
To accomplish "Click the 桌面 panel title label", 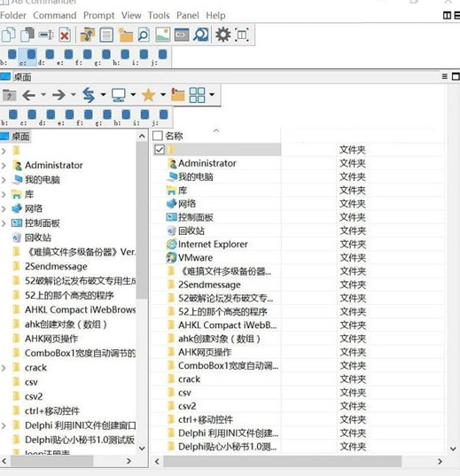I will point(22,77).
